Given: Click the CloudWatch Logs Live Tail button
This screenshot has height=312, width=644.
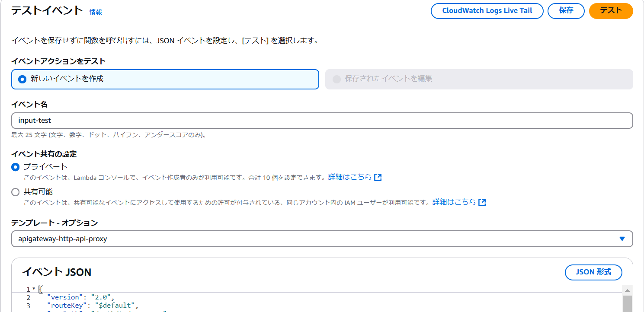Looking at the screenshot, I should (x=487, y=11).
